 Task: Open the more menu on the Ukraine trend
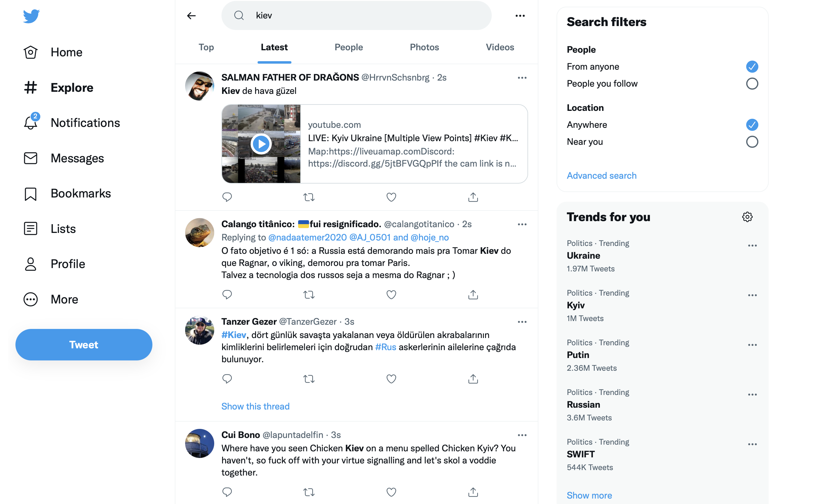752,245
